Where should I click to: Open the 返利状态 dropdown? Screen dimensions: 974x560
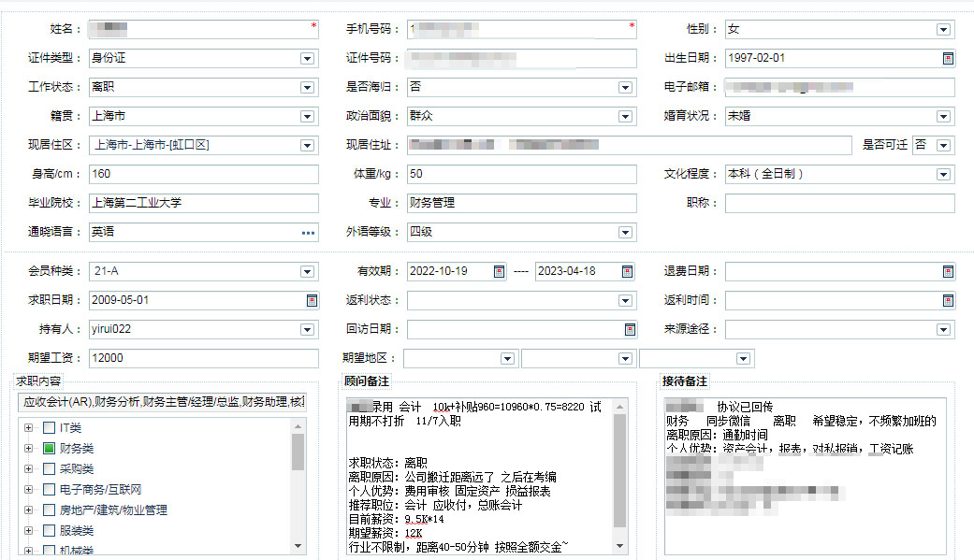click(x=625, y=300)
